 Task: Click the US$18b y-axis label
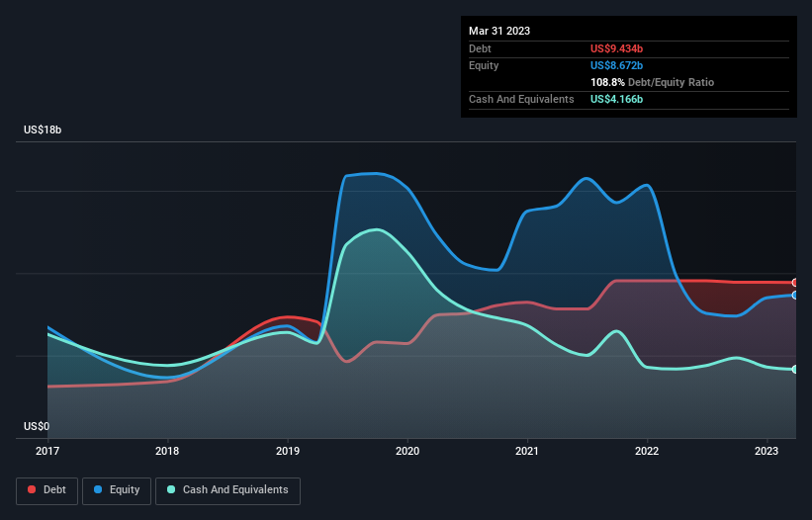click(43, 130)
